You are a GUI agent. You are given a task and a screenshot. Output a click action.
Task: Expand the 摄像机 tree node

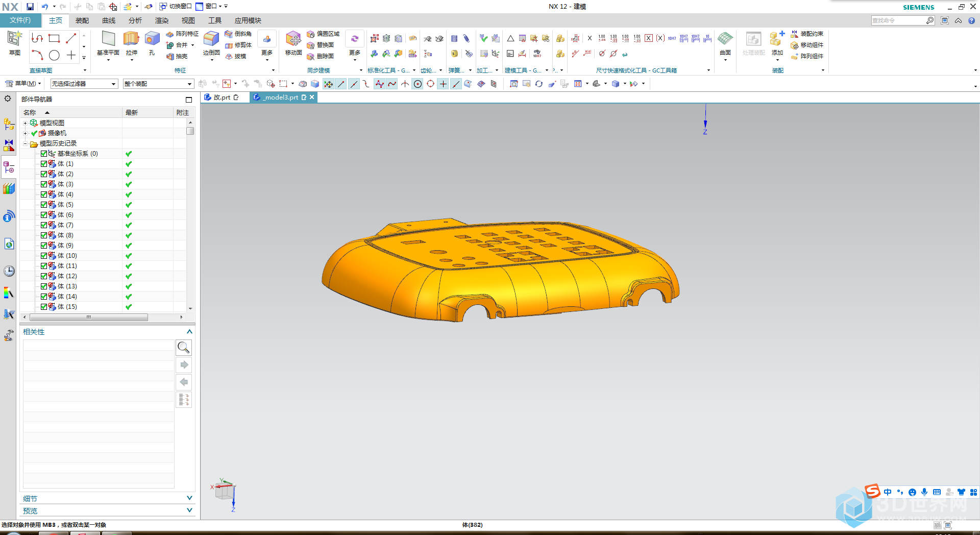pos(25,133)
